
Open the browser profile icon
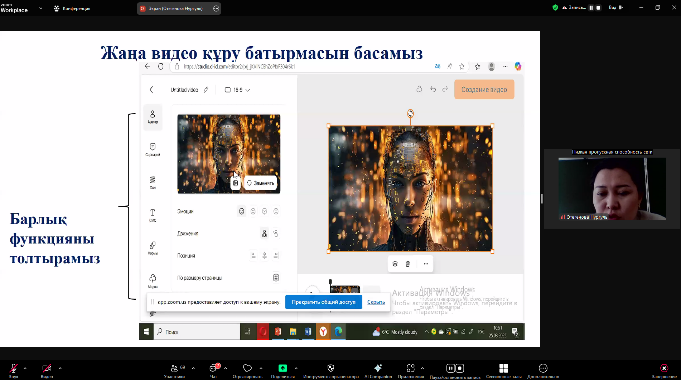[491, 66]
